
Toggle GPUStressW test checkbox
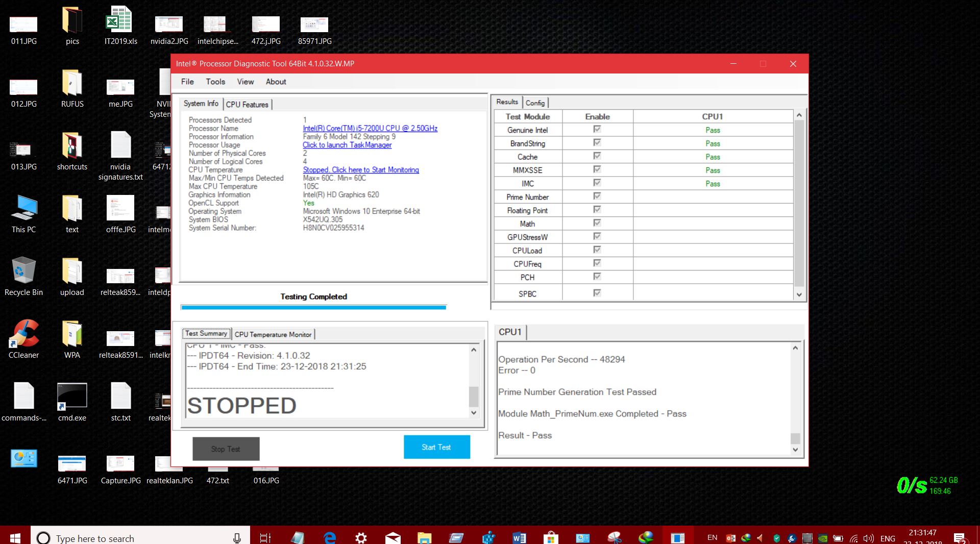pyautogui.click(x=597, y=236)
